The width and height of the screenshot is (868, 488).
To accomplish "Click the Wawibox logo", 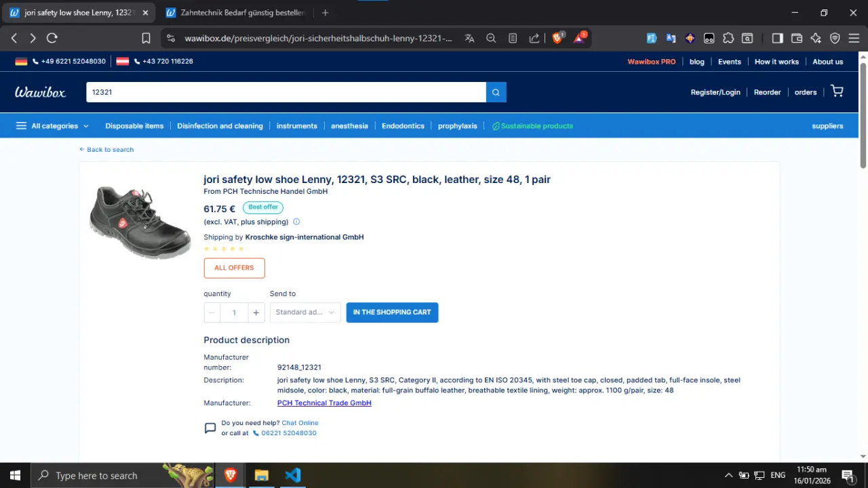I will tap(41, 92).
